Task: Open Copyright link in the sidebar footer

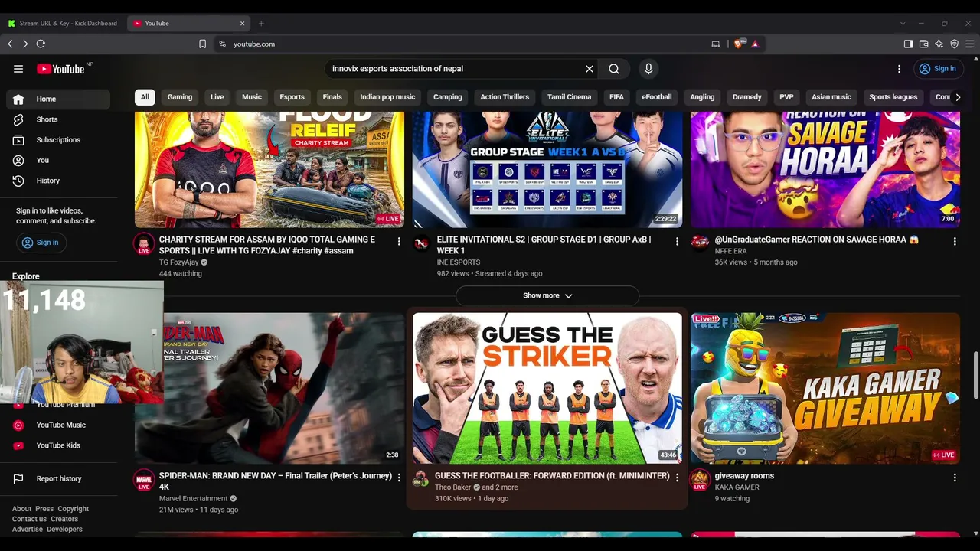Action: pyautogui.click(x=73, y=509)
